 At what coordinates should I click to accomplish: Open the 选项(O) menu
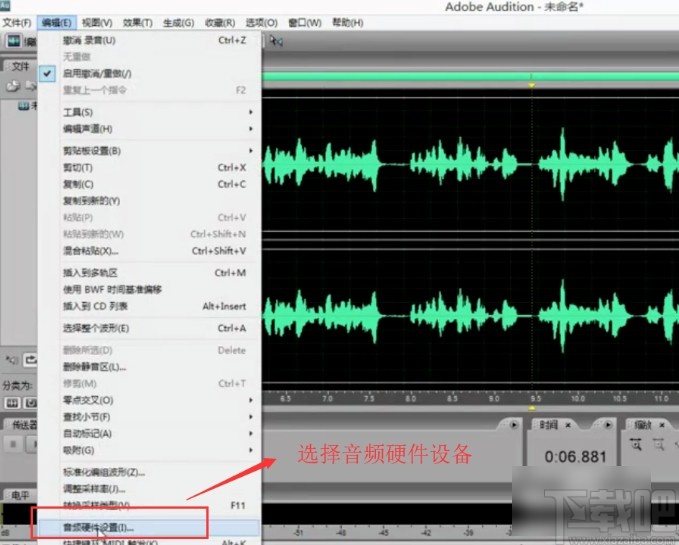coord(262,23)
